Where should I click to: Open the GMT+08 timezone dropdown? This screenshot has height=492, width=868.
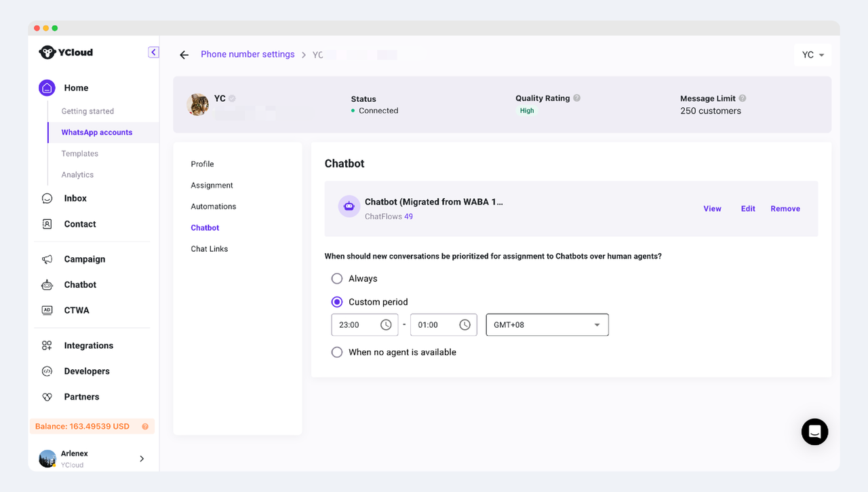tap(547, 325)
